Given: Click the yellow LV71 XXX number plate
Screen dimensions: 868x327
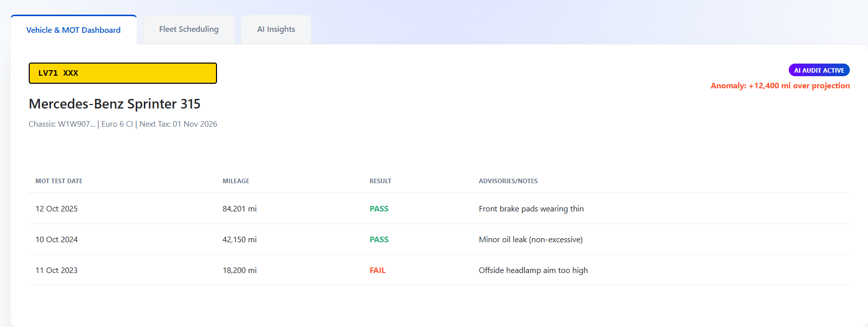Looking at the screenshot, I should pyautogui.click(x=123, y=73).
